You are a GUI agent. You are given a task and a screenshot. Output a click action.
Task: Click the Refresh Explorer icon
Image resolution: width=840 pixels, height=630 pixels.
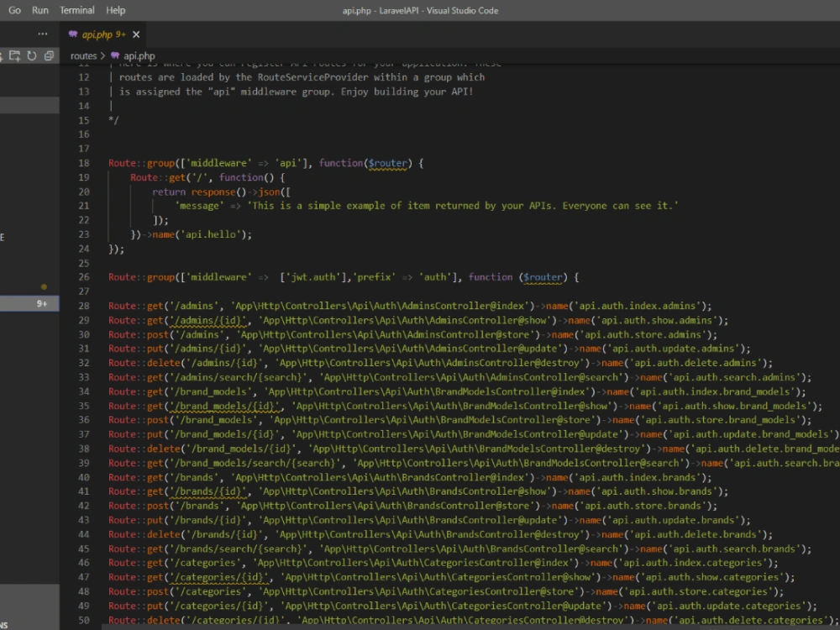click(x=31, y=55)
